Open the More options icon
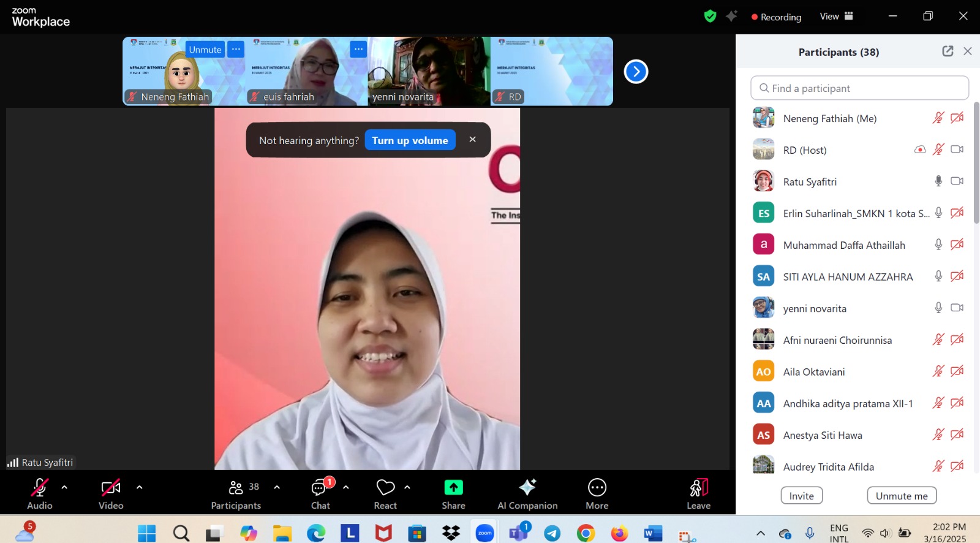Image resolution: width=980 pixels, height=543 pixels. coord(597,488)
